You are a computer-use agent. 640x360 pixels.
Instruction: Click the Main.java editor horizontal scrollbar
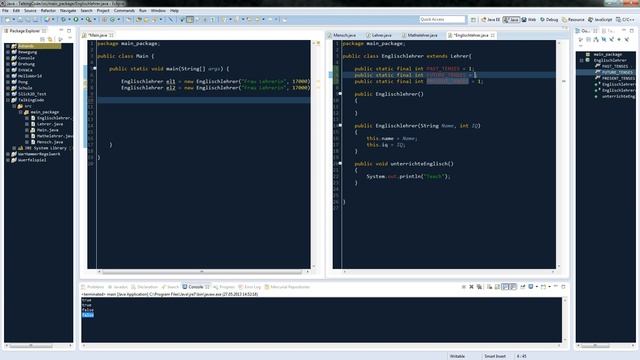coord(202,271)
